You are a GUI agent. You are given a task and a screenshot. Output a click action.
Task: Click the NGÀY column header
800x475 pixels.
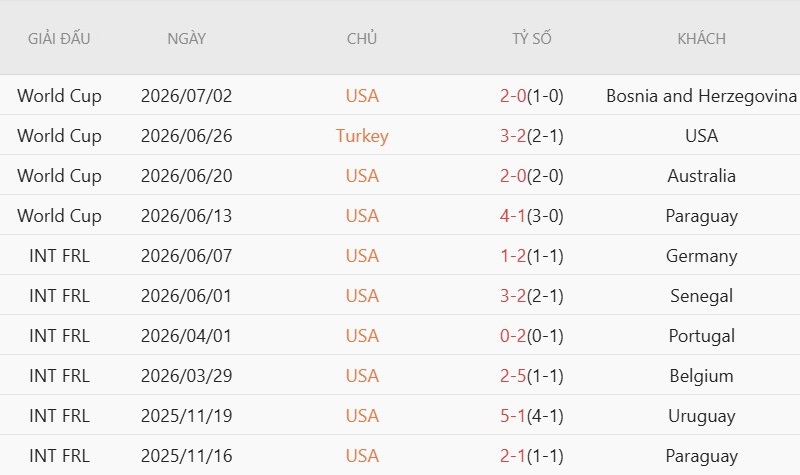click(x=186, y=38)
